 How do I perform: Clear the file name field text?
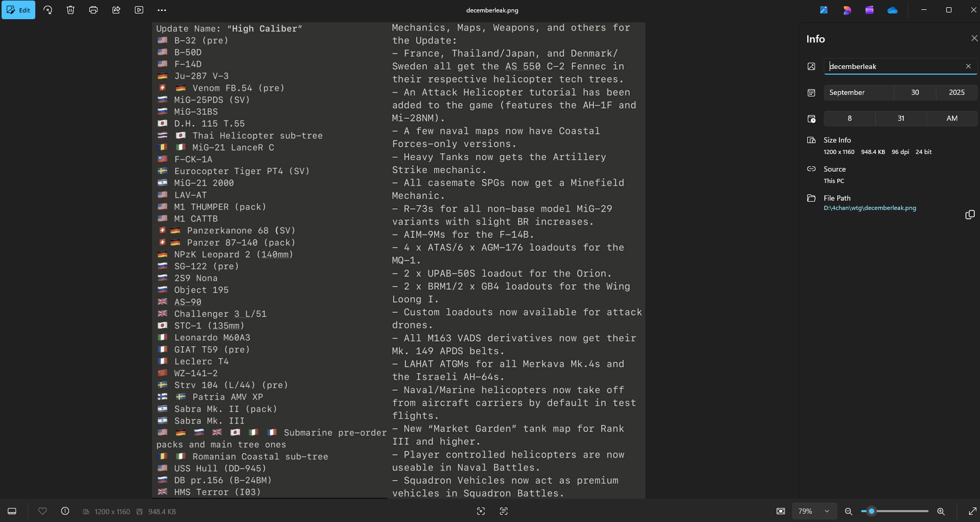pyautogui.click(x=968, y=66)
